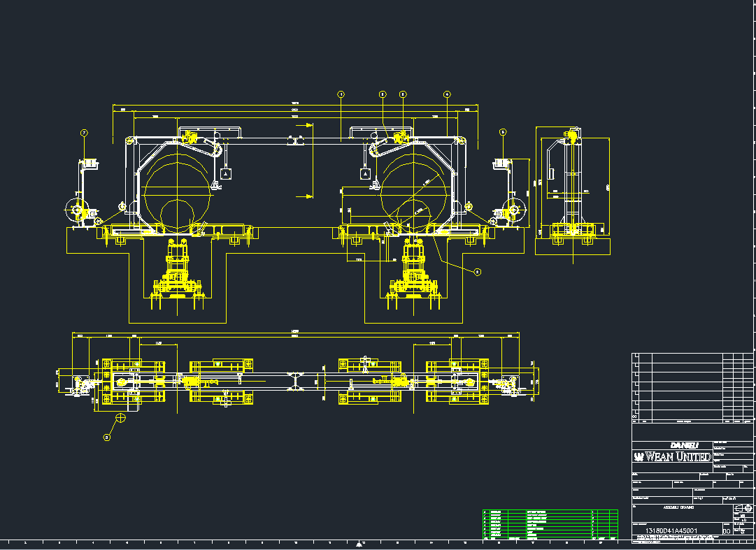The width and height of the screenshot is (756, 550).
Task: Click balloon callout 8 above center clamp assembly
Action: pyautogui.click(x=403, y=93)
